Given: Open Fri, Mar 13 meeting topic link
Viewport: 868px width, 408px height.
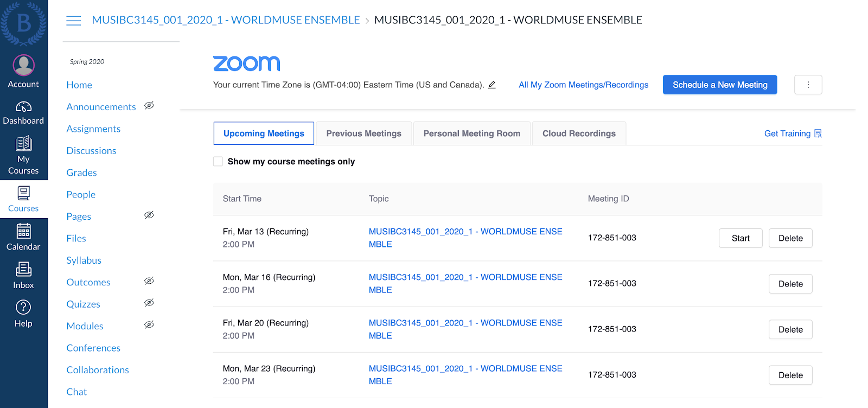Looking at the screenshot, I should pos(465,238).
